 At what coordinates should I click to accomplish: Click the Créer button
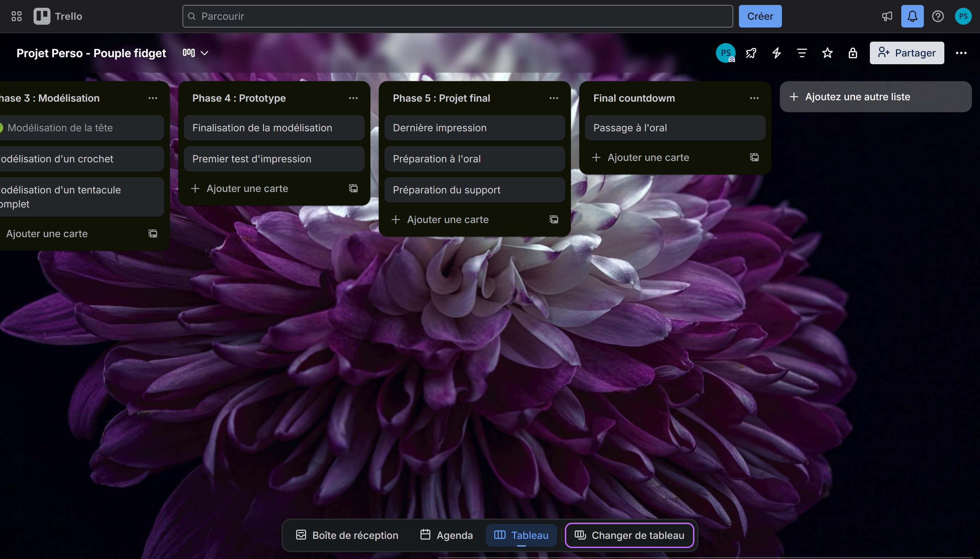click(760, 16)
